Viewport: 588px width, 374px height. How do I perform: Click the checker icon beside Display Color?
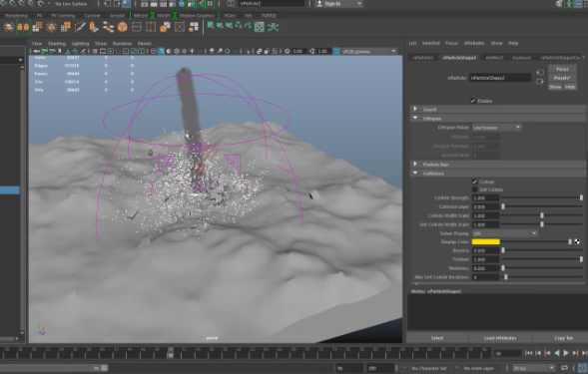[x=577, y=241]
